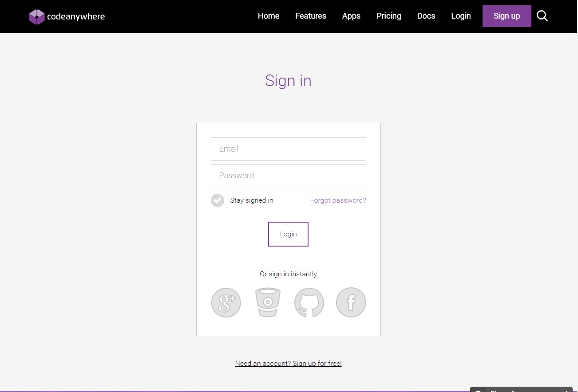Open the search function
This screenshot has width=578, height=392.
click(542, 16)
